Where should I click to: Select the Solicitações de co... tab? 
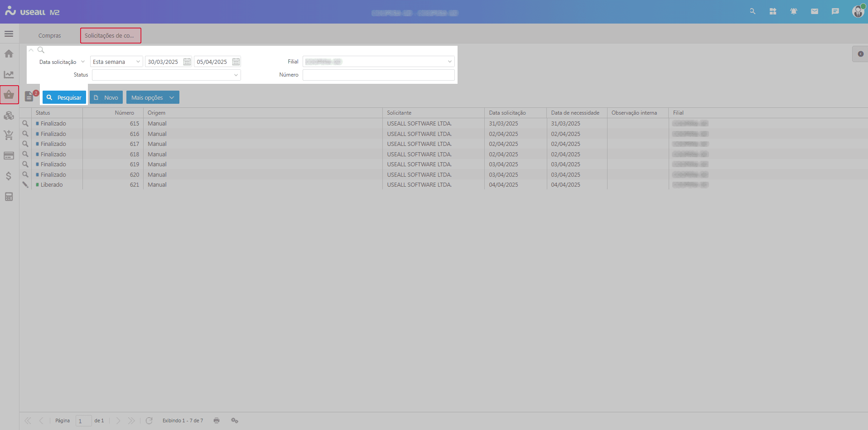click(110, 35)
